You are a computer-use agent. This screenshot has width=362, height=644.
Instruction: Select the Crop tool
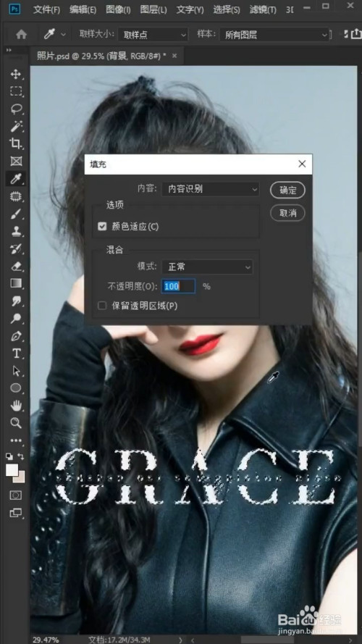(16, 143)
